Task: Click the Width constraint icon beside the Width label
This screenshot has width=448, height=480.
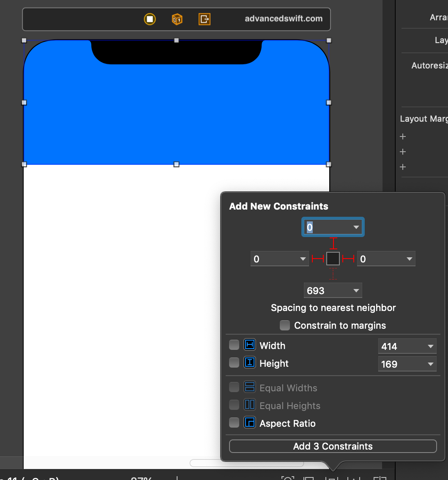Action: 250,345
